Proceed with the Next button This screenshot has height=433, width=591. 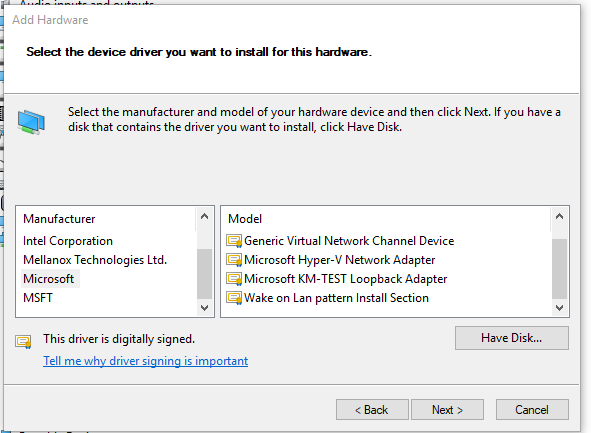[447, 410]
